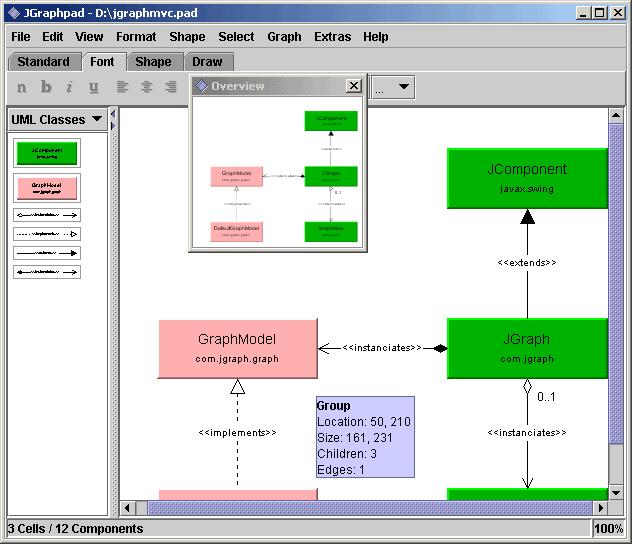
Task: Open the toolbar combo box dropdown arrow
Action: coord(403,87)
